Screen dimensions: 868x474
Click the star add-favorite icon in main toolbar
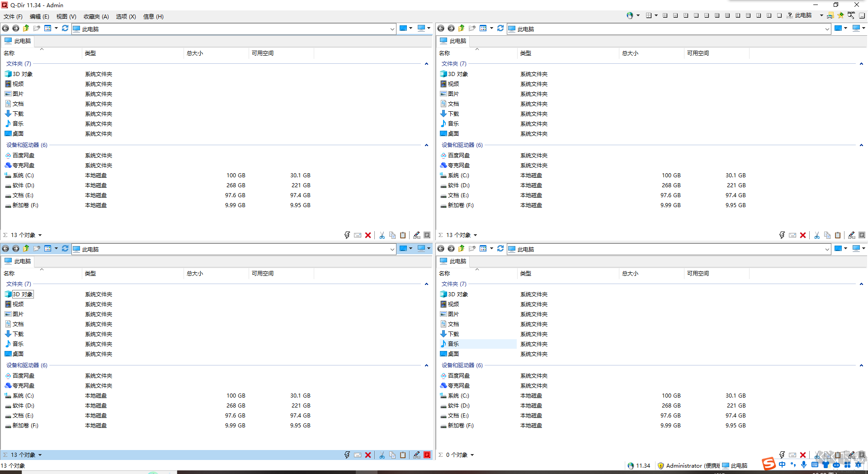pos(840,15)
